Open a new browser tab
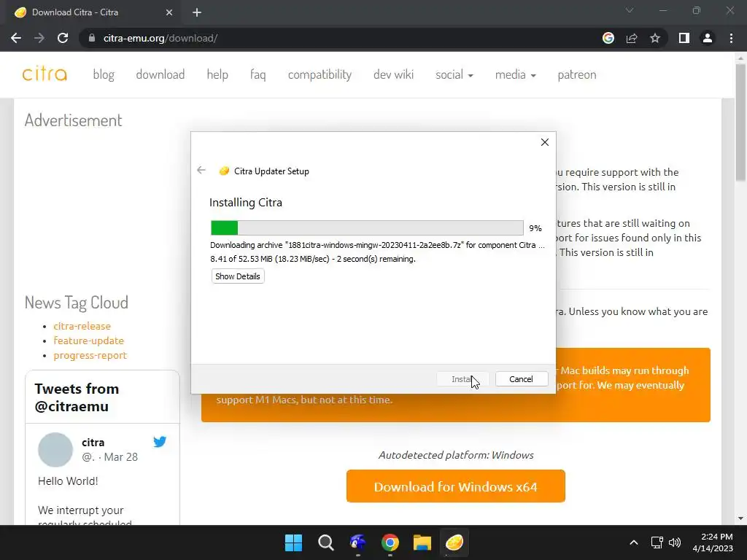This screenshot has width=747, height=560. (x=197, y=12)
